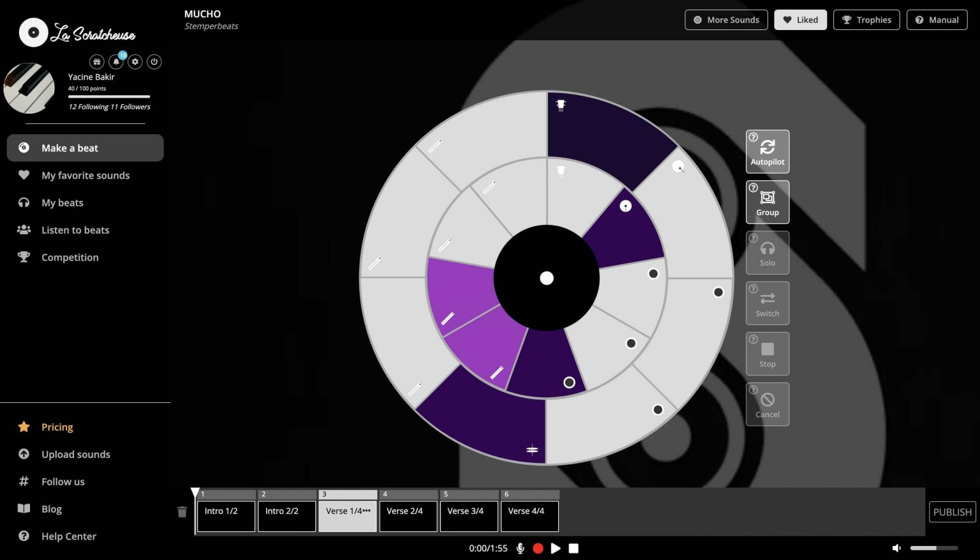
Task: Click the Cancel tool icon
Action: pyautogui.click(x=768, y=404)
